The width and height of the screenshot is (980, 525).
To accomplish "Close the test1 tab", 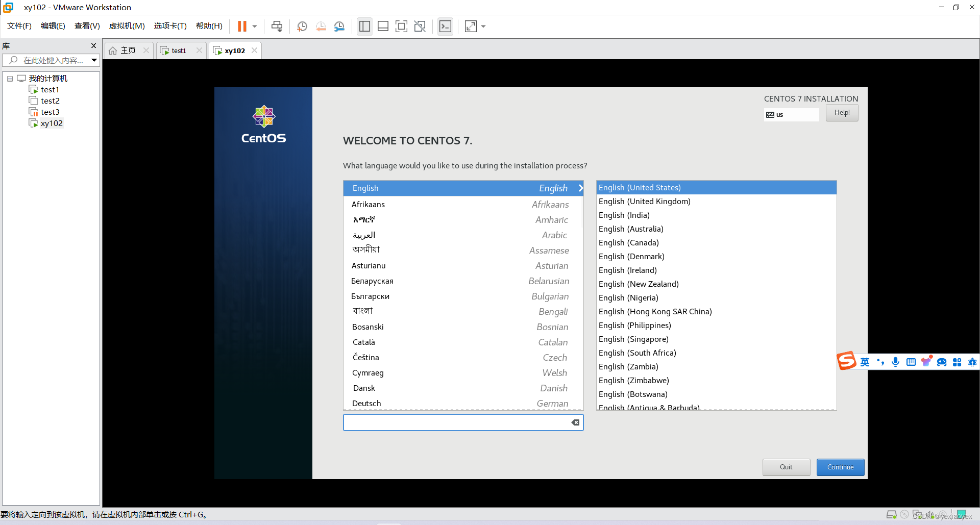I will point(199,50).
